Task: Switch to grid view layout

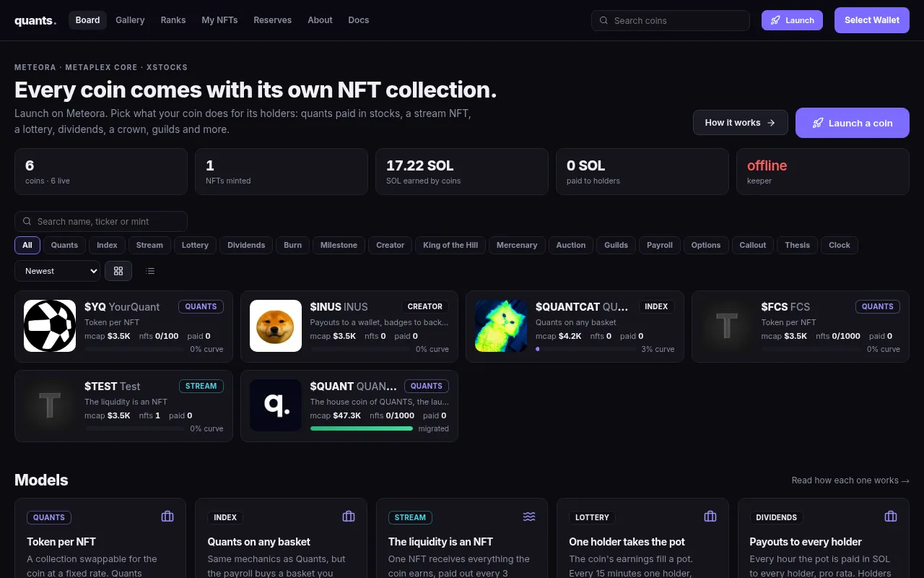Action: [x=118, y=271]
